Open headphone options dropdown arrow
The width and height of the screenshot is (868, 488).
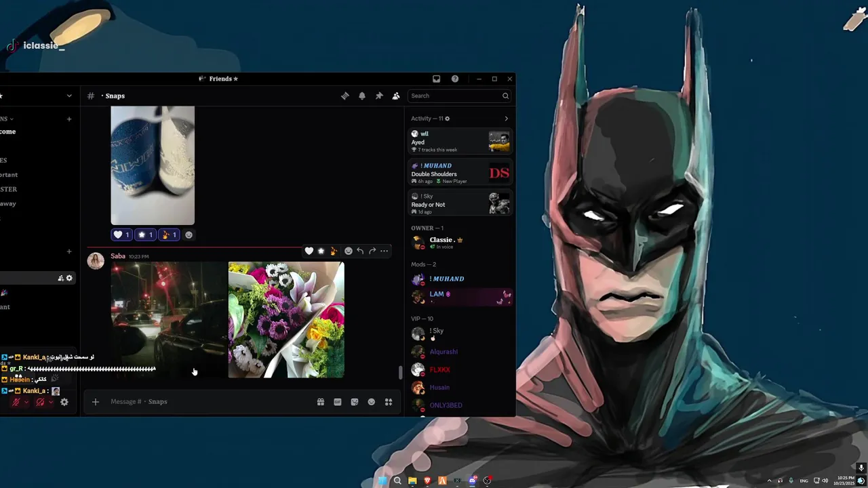[51, 403]
